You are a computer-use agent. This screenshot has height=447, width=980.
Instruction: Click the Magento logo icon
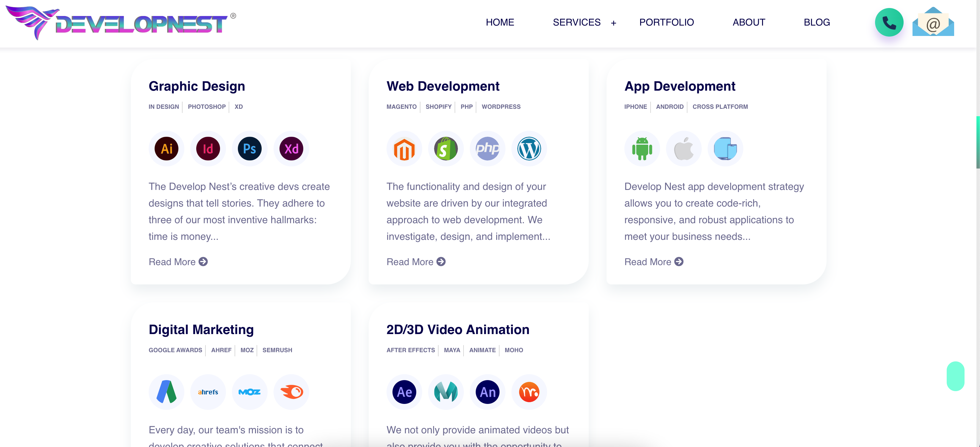(x=404, y=149)
